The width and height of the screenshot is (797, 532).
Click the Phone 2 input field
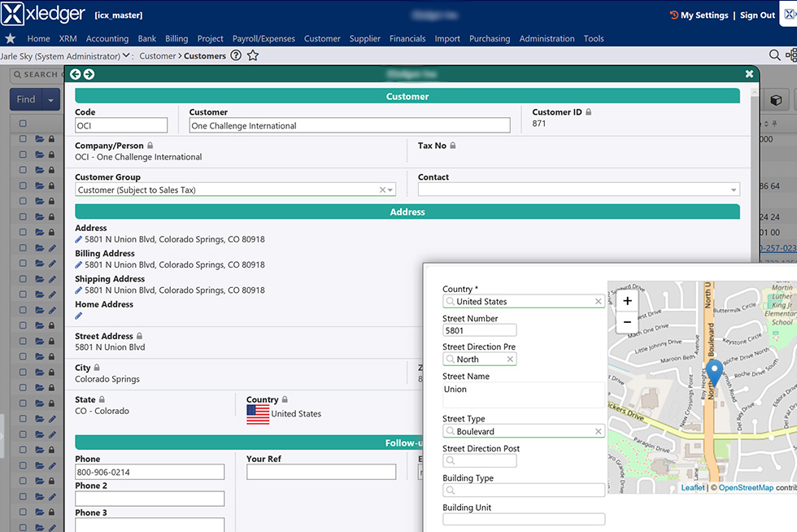click(150, 499)
